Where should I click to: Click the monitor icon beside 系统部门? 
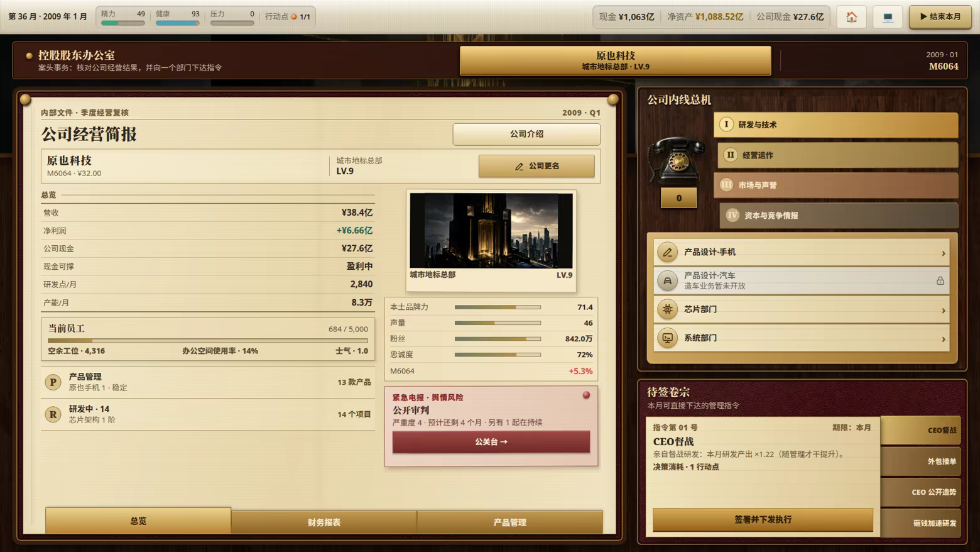pos(667,338)
